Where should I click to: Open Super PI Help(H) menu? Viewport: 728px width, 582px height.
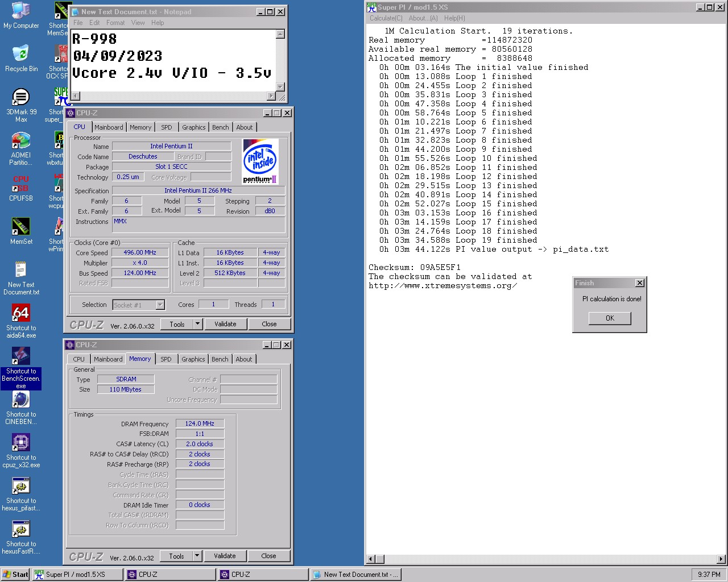[454, 18]
